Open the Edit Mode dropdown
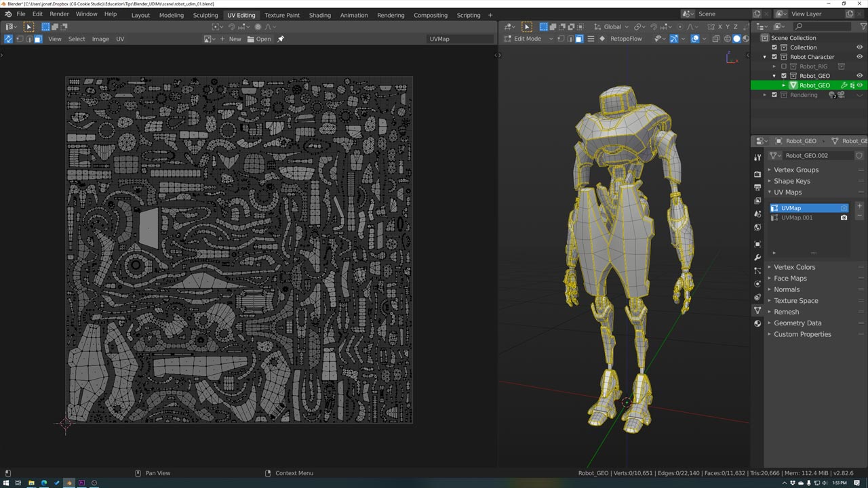 (x=528, y=39)
